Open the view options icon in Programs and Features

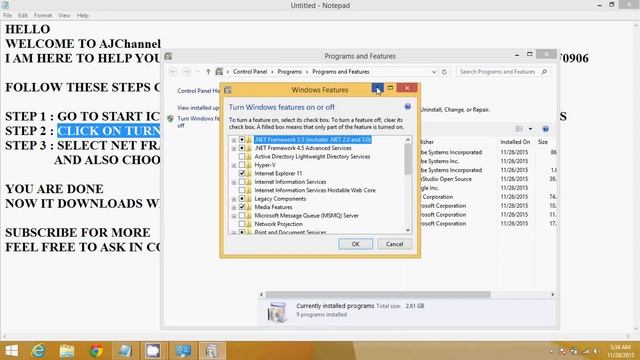coord(519,129)
